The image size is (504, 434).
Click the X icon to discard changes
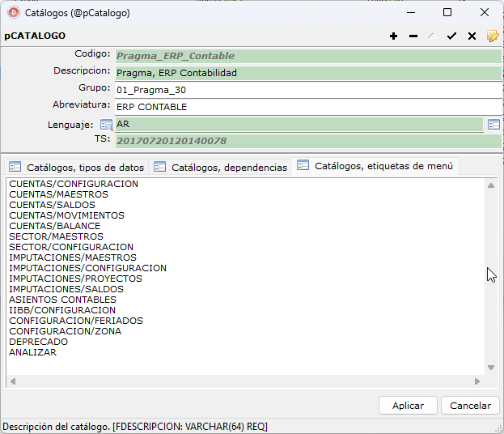[x=472, y=36]
